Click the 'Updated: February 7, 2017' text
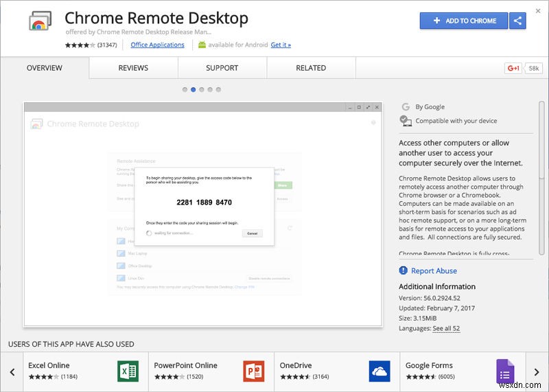Viewport: 549px width, 392px height. 436,308
